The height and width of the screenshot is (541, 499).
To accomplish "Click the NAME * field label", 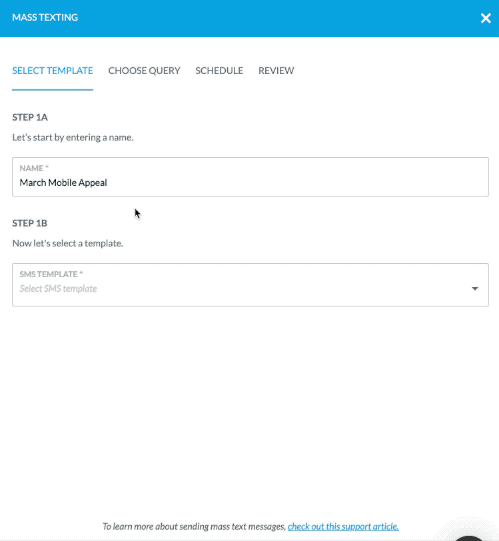I will (x=34, y=168).
